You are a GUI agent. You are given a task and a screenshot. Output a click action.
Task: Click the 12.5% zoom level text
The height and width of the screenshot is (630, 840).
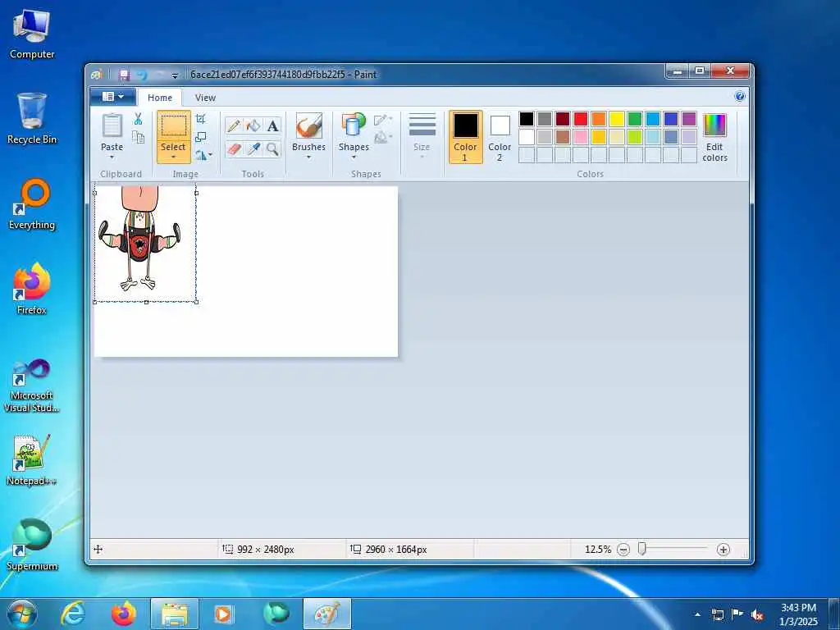pos(598,550)
